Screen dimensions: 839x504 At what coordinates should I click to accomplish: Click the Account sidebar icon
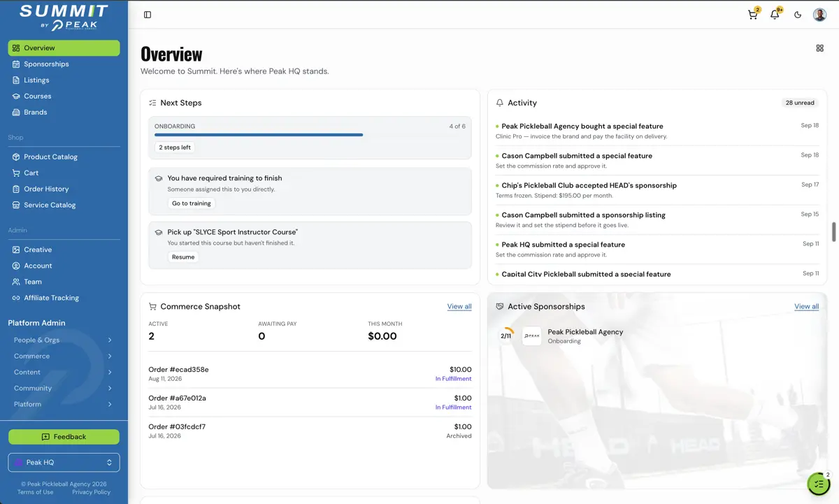point(17,266)
